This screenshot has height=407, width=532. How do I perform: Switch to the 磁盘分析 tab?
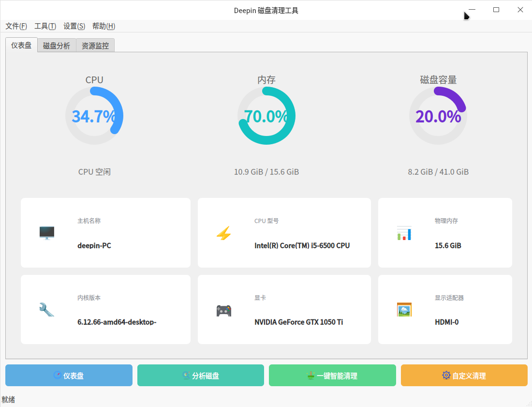[56, 45]
